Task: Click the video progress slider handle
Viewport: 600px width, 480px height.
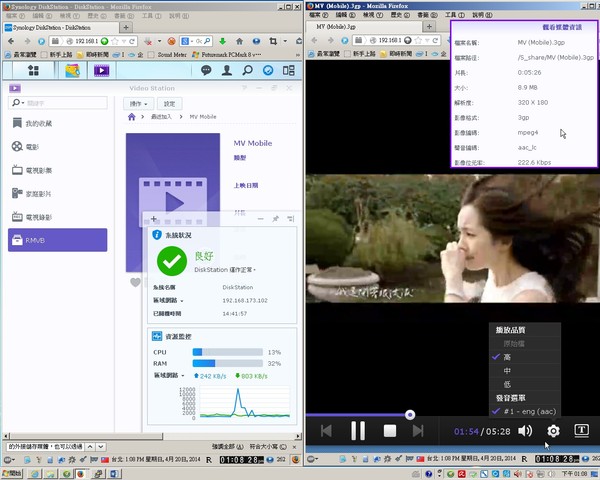Action: [x=410, y=414]
